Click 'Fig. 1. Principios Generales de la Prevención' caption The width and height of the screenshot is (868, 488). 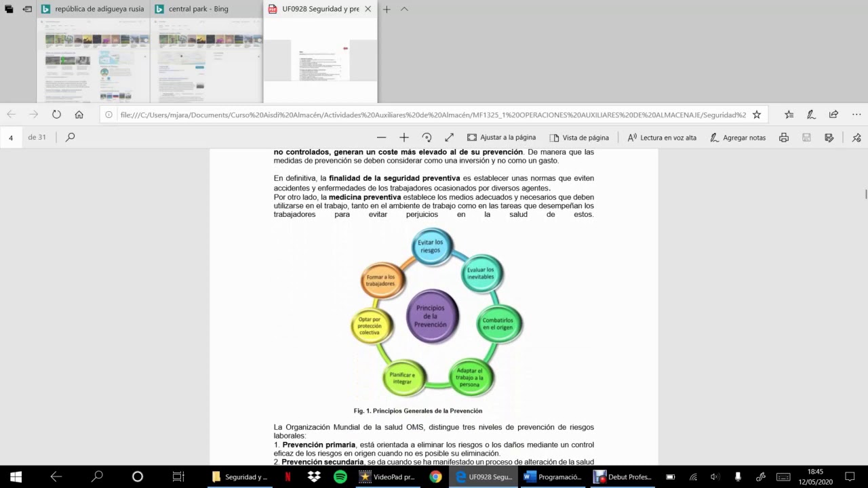tap(418, 411)
